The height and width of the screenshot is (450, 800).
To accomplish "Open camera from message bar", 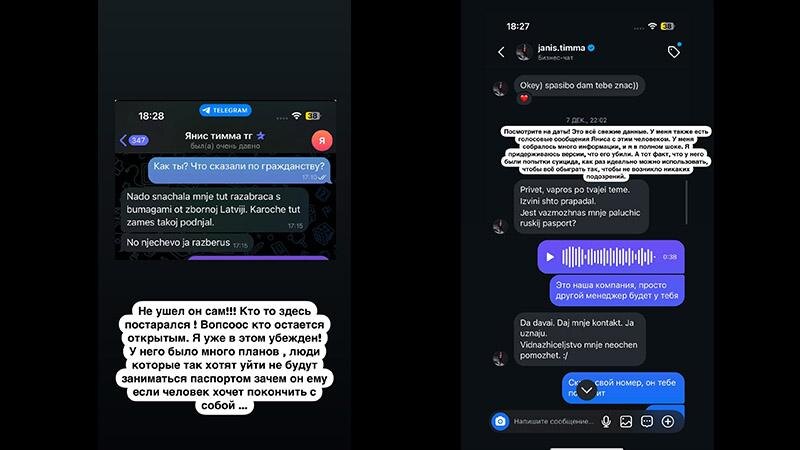I will (x=500, y=421).
